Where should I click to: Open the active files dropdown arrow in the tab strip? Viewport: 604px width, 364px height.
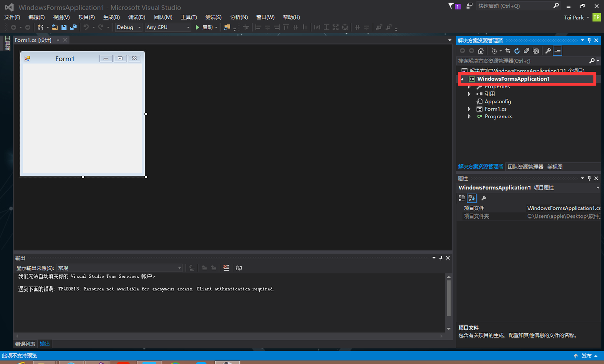point(450,40)
